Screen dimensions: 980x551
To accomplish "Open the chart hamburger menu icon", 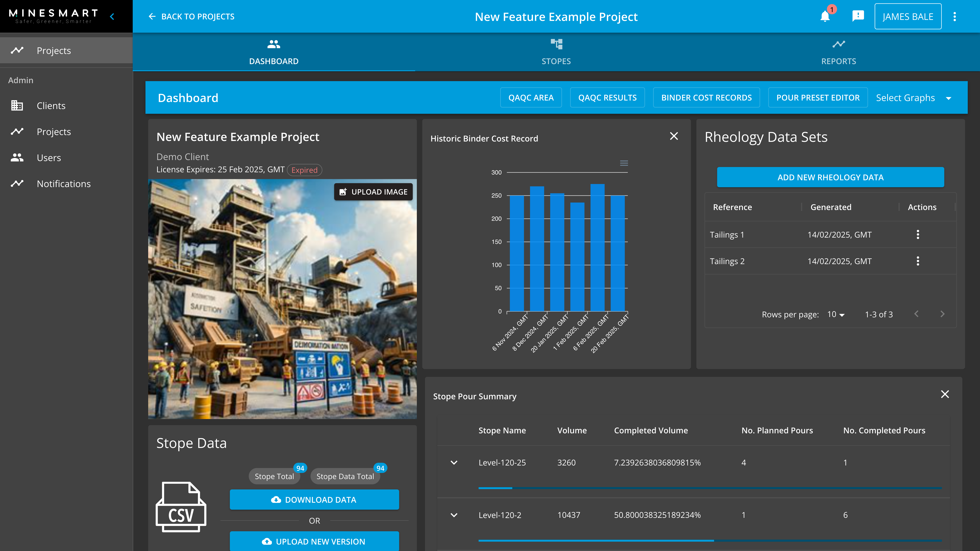I will point(624,163).
